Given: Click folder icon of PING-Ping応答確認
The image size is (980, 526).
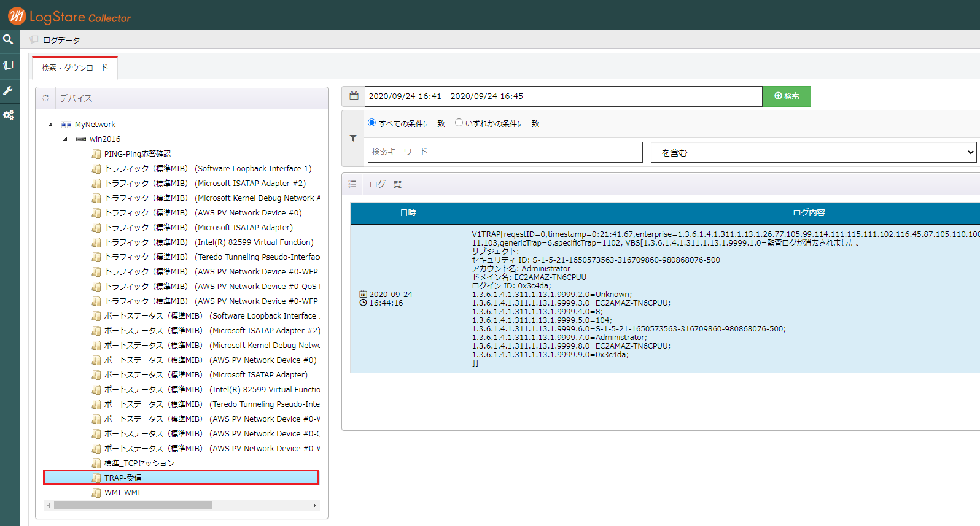Looking at the screenshot, I should [96, 153].
